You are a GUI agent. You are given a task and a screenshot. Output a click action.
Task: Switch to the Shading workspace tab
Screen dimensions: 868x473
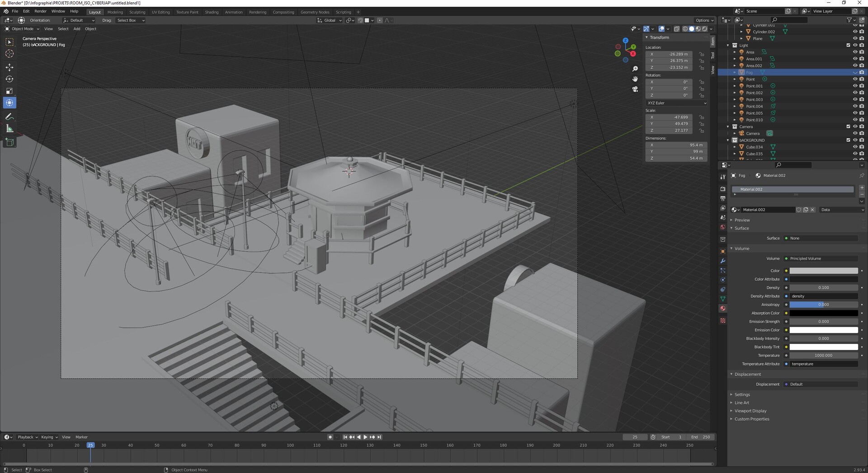211,12
